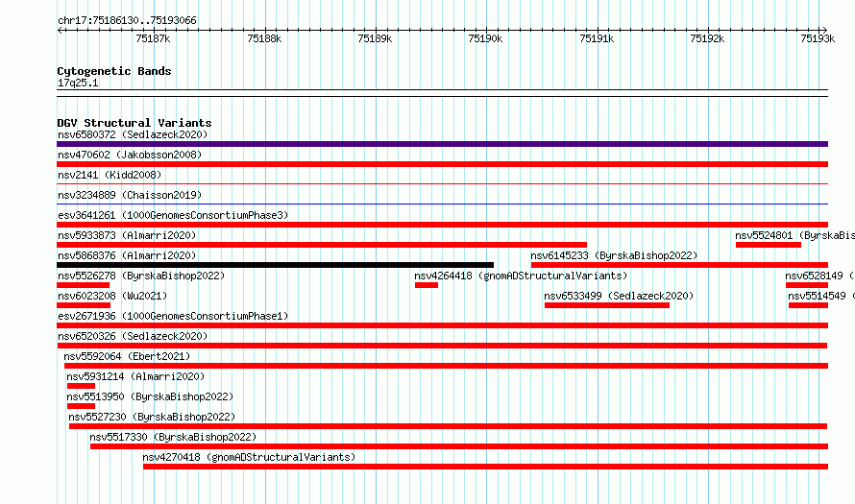The height and width of the screenshot is (504, 855).
Task: Open the nsv2141 (Kidd2008) variant label
Action: (110, 175)
